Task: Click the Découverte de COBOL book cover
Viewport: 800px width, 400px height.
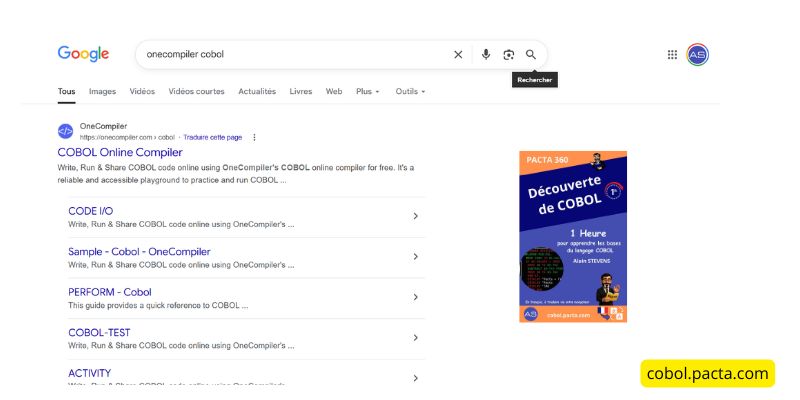Action: 573,237
